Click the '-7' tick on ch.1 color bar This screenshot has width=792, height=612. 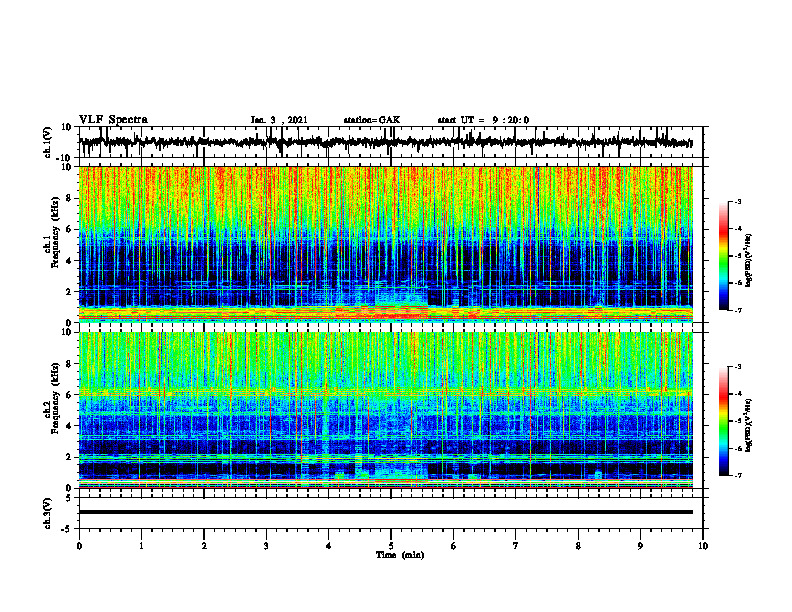737,310
